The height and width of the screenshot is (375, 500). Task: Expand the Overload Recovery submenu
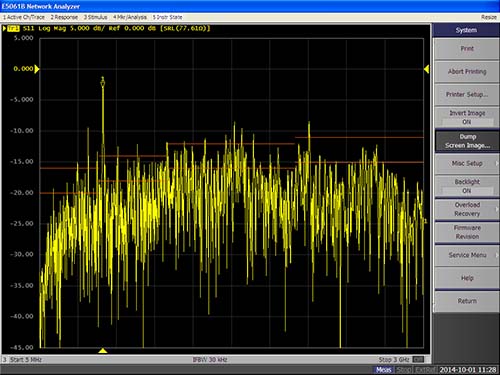tap(467, 209)
